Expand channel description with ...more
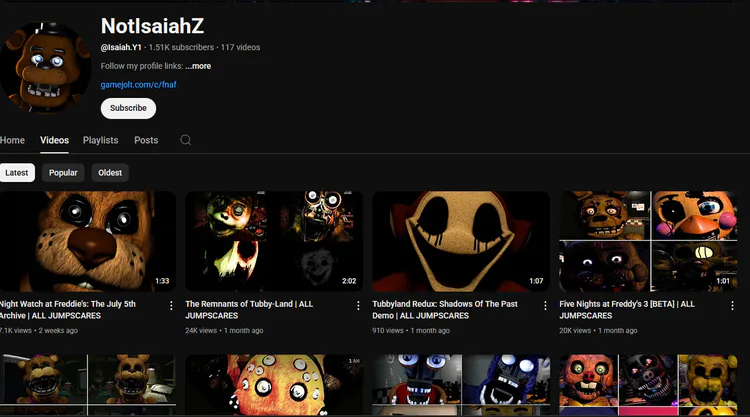 198,66
